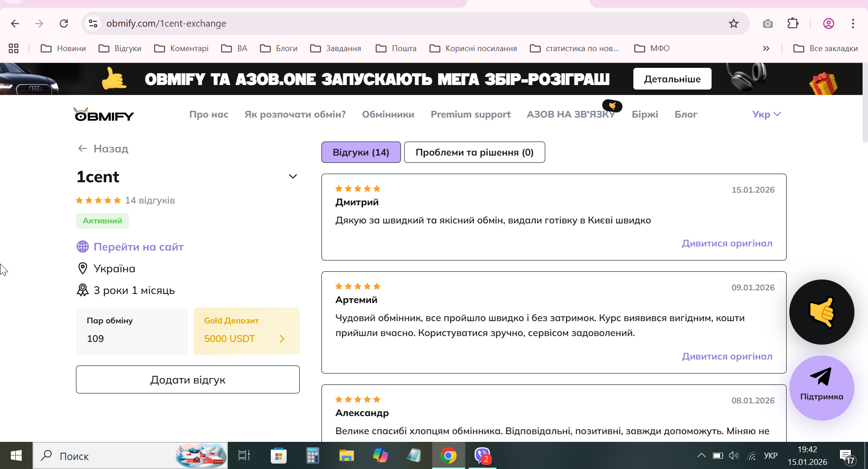The height and width of the screenshot is (469, 868).
Task: Expand the 1cent details chevron
Action: [293, 176]
